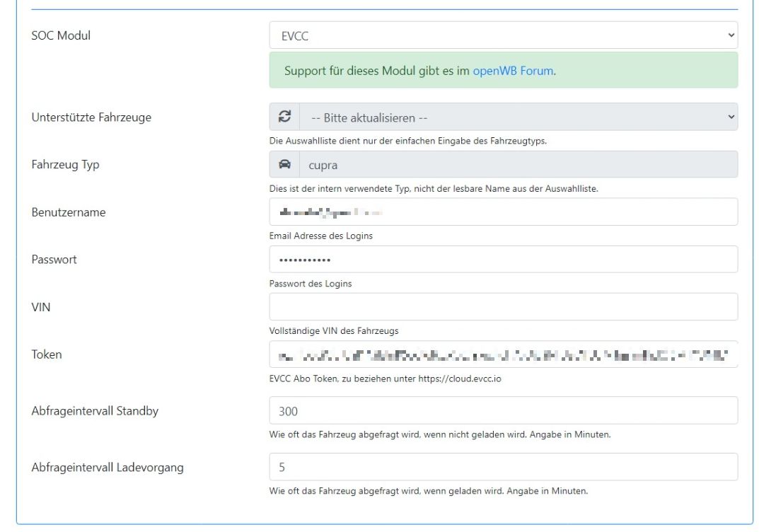The width and height of the screenshot is (759, 532).
Task: Click the Fahrzeug Typ field containing cupra
Action: point(518,165)
